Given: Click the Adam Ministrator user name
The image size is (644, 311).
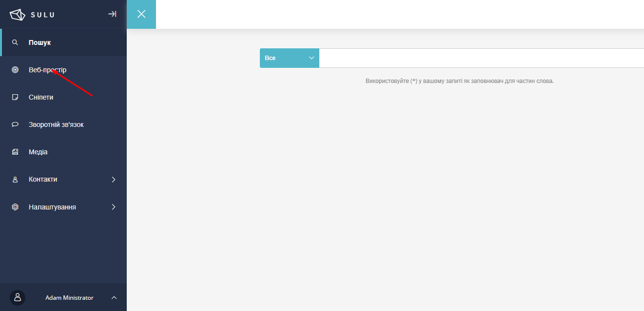Looking at the screenshot, I should coord(69,298).
